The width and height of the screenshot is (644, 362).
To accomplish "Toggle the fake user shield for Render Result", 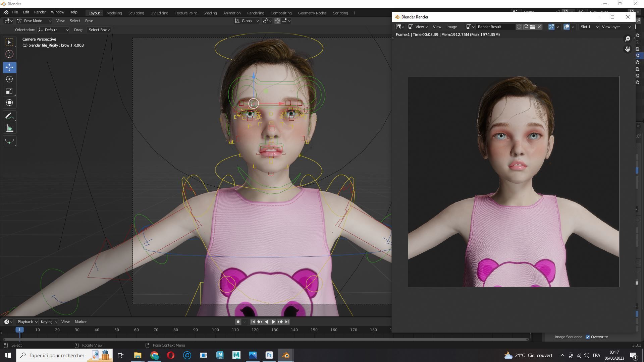I will (519, 27).
